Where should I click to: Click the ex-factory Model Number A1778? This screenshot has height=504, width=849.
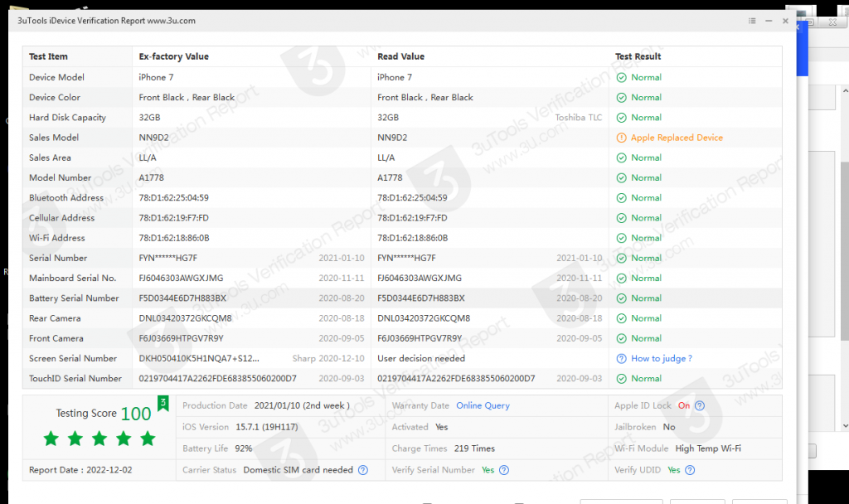tap(151, 177)
